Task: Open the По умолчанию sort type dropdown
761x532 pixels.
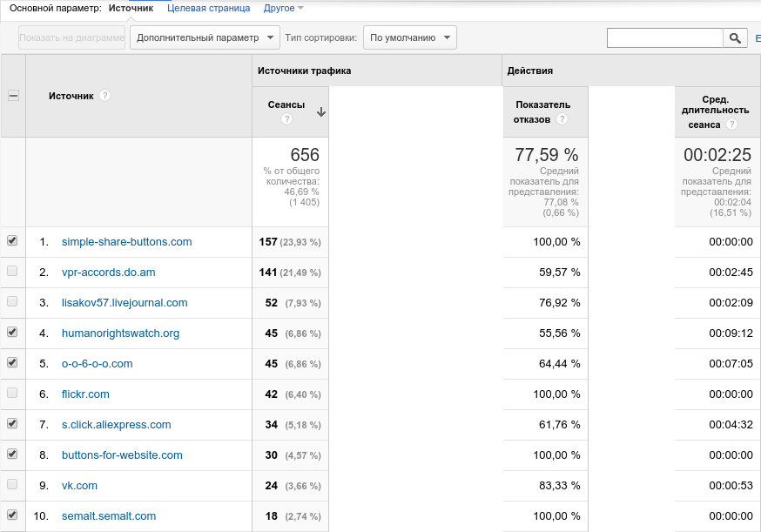Action: (409, 37)
